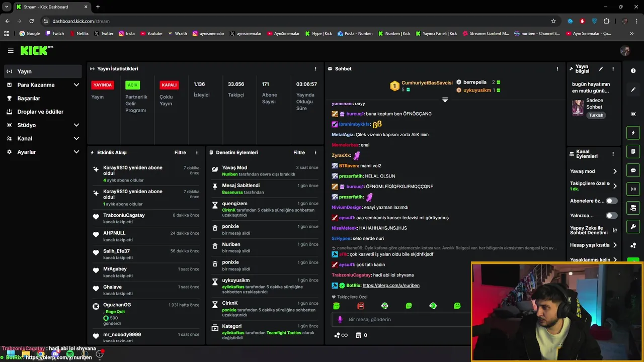Select Yayın in the left sidebar
The image size is (644, 362).
pos(43,71)
